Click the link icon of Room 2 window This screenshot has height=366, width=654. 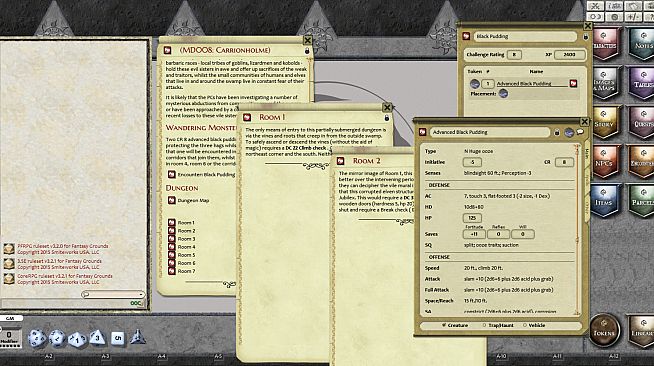click(x=340, y=161)
